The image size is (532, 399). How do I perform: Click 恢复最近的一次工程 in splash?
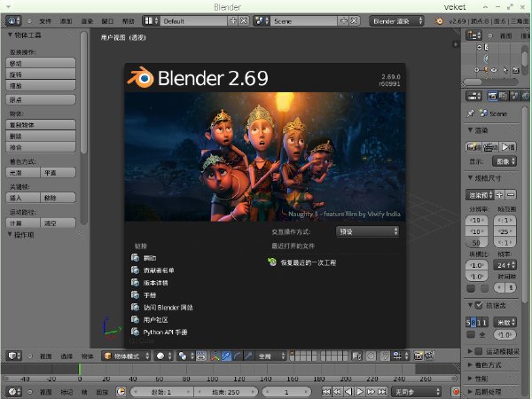coord(308,262)
